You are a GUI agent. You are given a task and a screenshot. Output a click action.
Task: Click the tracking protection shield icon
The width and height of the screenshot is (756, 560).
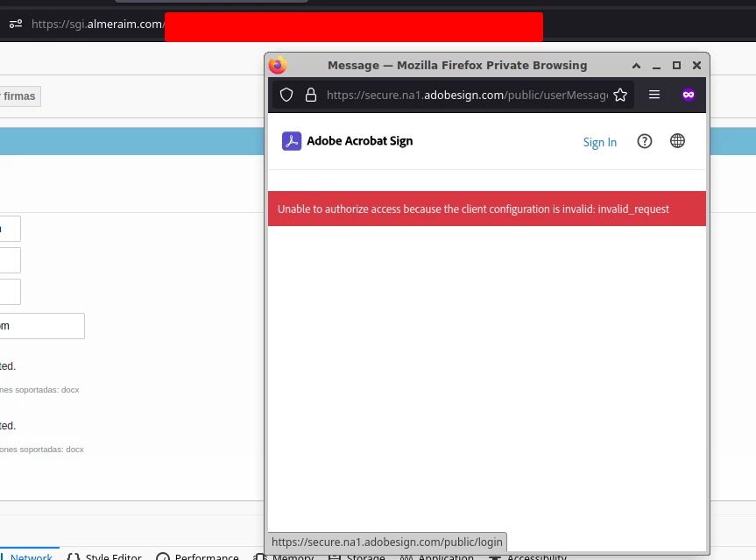click(286, 95)
